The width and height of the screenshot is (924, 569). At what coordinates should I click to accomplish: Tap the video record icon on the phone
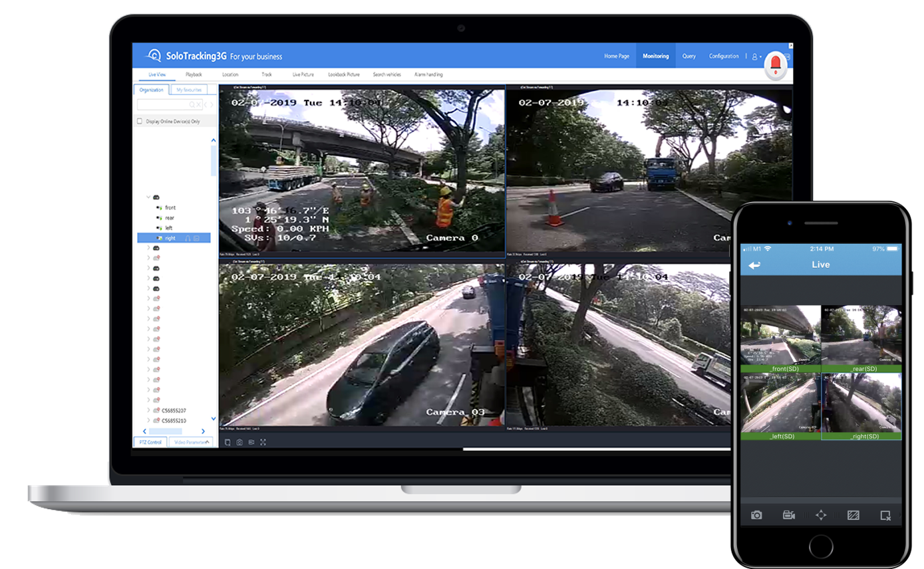[x=789, y=515]
